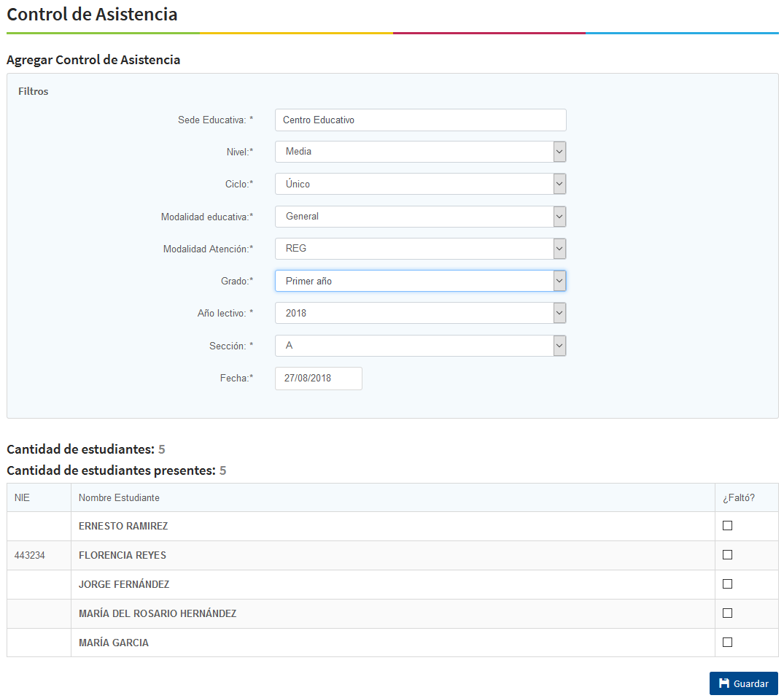Click the Fecha date input field
784x698 pixels.
pyautogui.click(x=318, y=379)
